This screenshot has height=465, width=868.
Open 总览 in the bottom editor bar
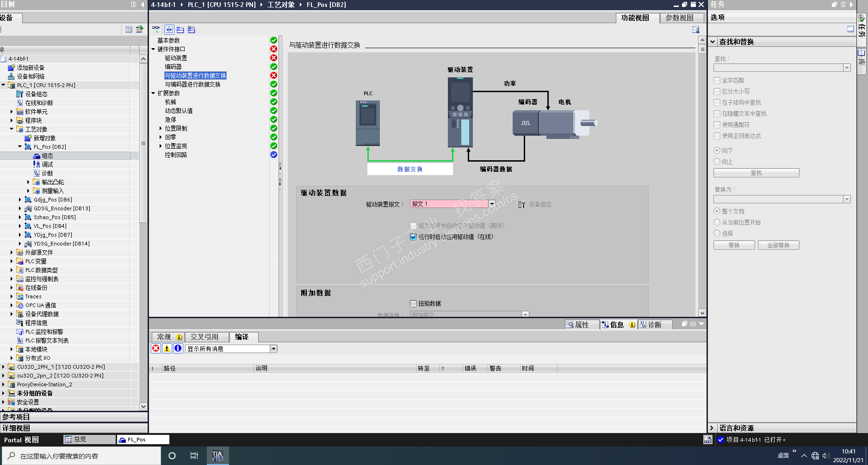[89, 440]
